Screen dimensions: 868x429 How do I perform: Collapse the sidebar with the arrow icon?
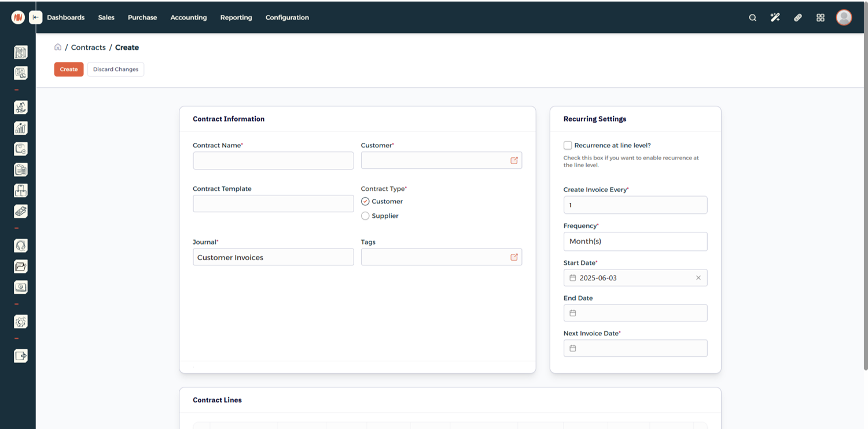pos(35,17)
